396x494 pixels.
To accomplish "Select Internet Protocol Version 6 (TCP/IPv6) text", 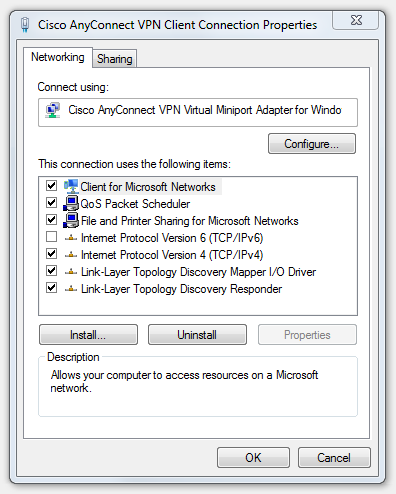I will click(x=172, y=238).
